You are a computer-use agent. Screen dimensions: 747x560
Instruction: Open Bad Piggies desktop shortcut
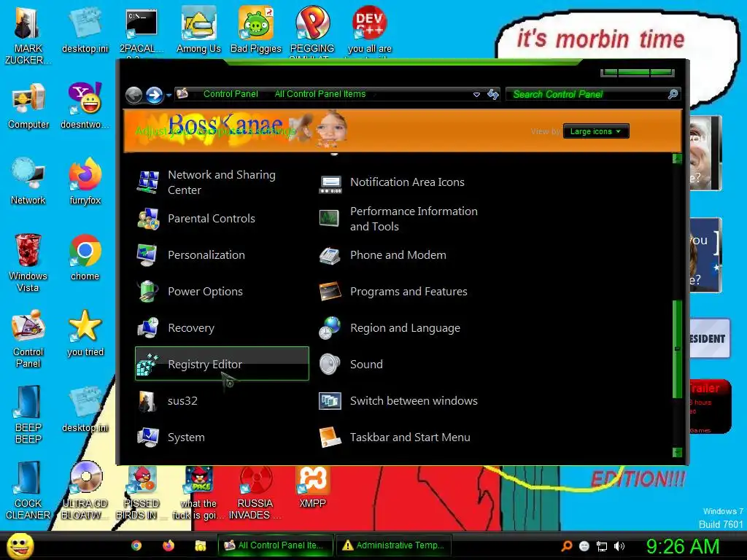click(256, 29)
